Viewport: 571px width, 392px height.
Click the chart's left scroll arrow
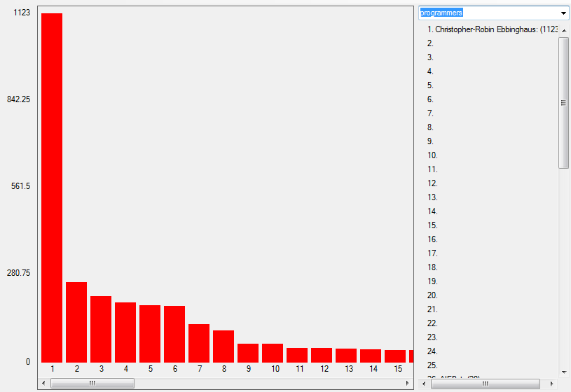coord(43,383)
